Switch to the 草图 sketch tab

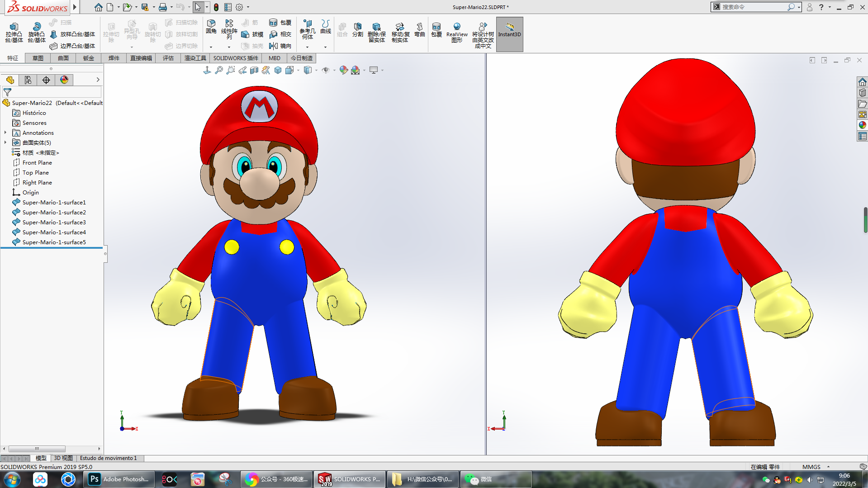[38, 58]
